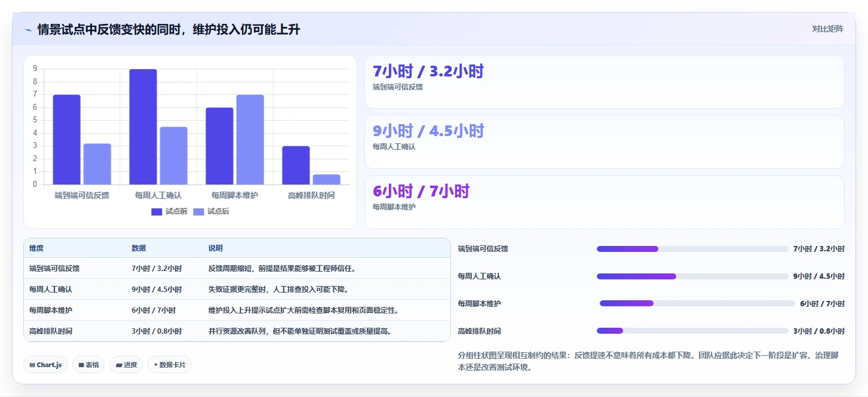This screenshot has height=397, width=868.
Task: Click the 试点后 bar for 高峰排队时间
Action: pyautogui.click(x=326, y=180)
